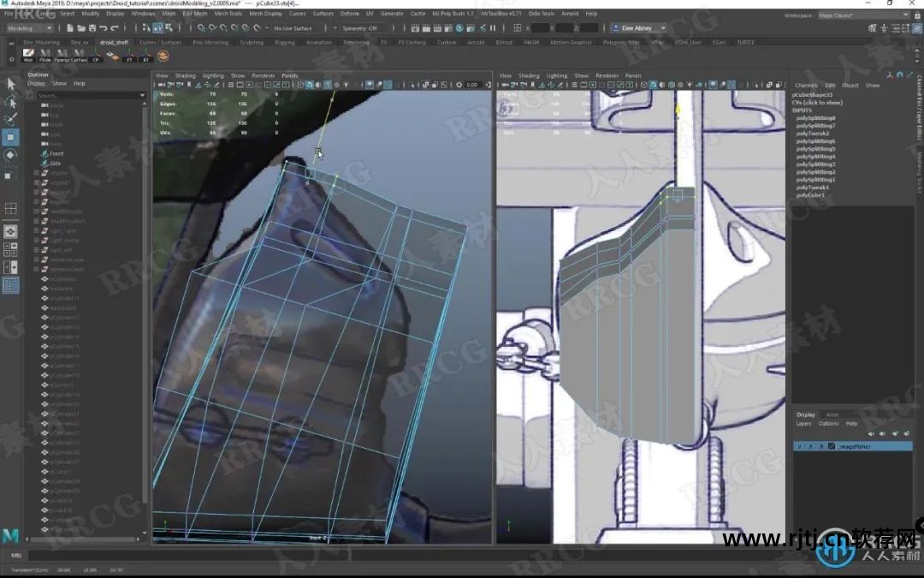Activate the Move tool in toolbox
The width and height of the screenshot is (924, 578).
pyautogui.click(x=10, y=137)
